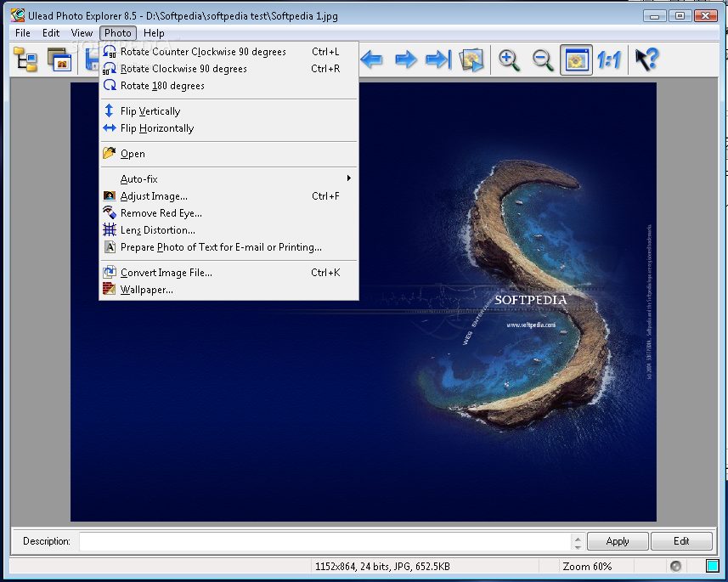Start the slideshow icon
Screen dimensions: 728x582
pyautogui.click(x=471, y=60)
